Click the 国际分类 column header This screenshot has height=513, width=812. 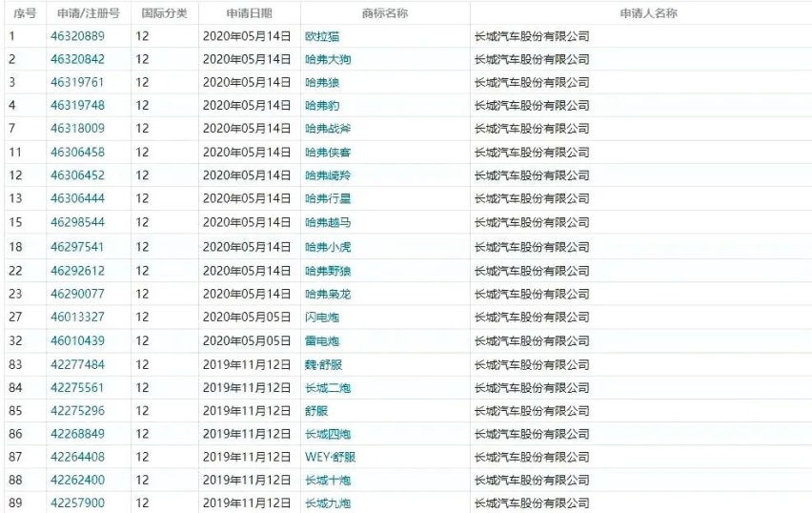tap(164, 13)
